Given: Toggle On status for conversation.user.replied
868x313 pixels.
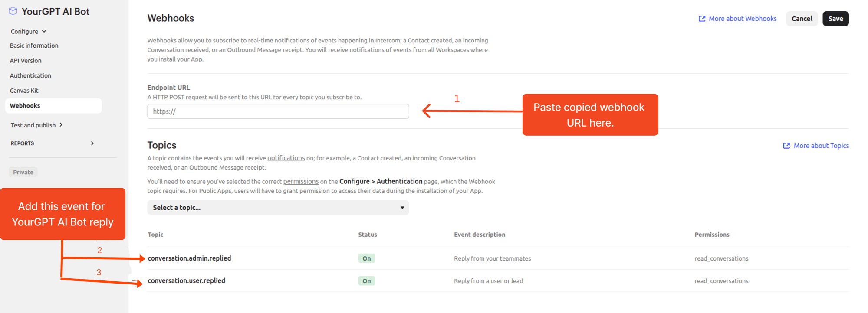Looking at the screenshot, I should point(367,281).
